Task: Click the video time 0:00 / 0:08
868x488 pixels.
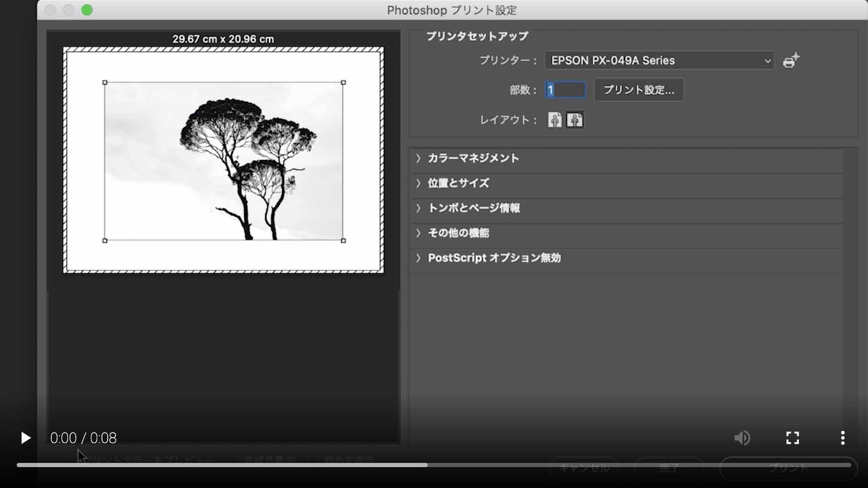Action: [84, 438]
